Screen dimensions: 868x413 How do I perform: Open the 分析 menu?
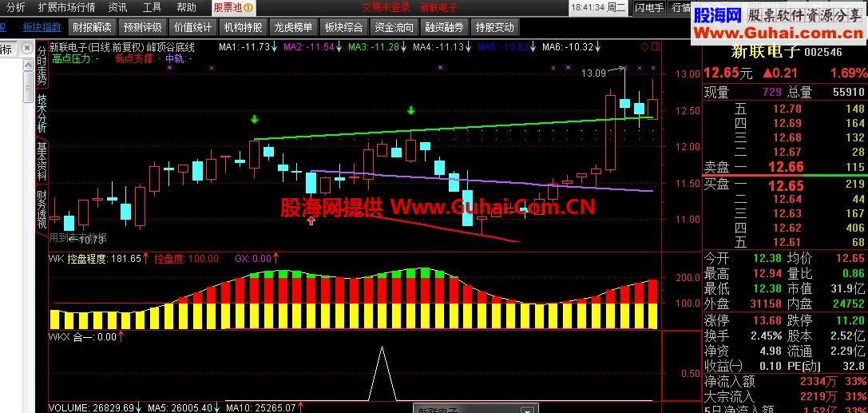pos(15,7)
